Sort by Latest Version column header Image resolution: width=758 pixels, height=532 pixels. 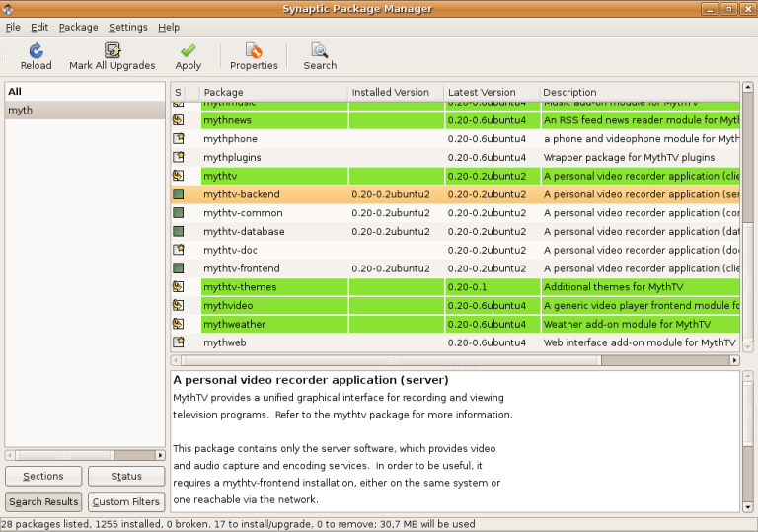pyautogui.click(x=492, y=92)
